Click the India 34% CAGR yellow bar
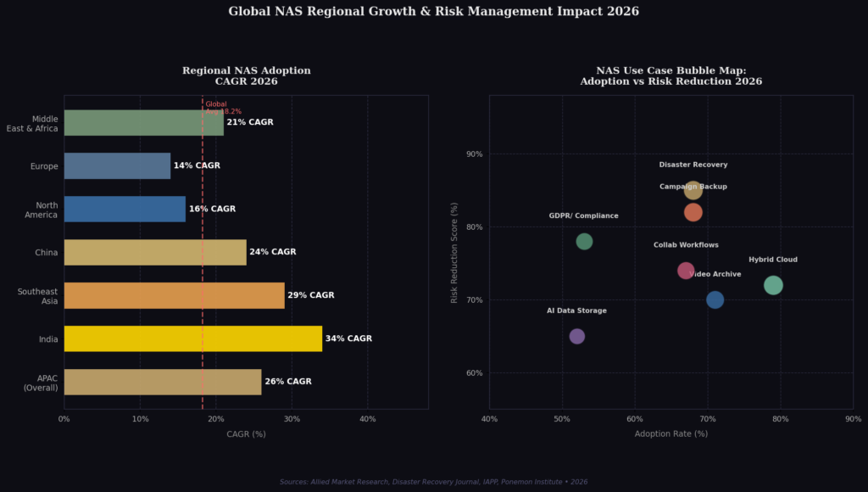Image resolution: width=868 pixels, height=492 pixels. pyautogui.click(x=193, y=338)
